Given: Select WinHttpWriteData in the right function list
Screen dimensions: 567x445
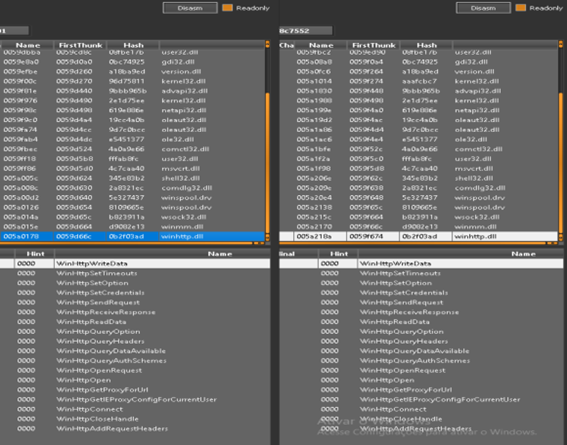Looking at the screenshot, I should point(421,264).
